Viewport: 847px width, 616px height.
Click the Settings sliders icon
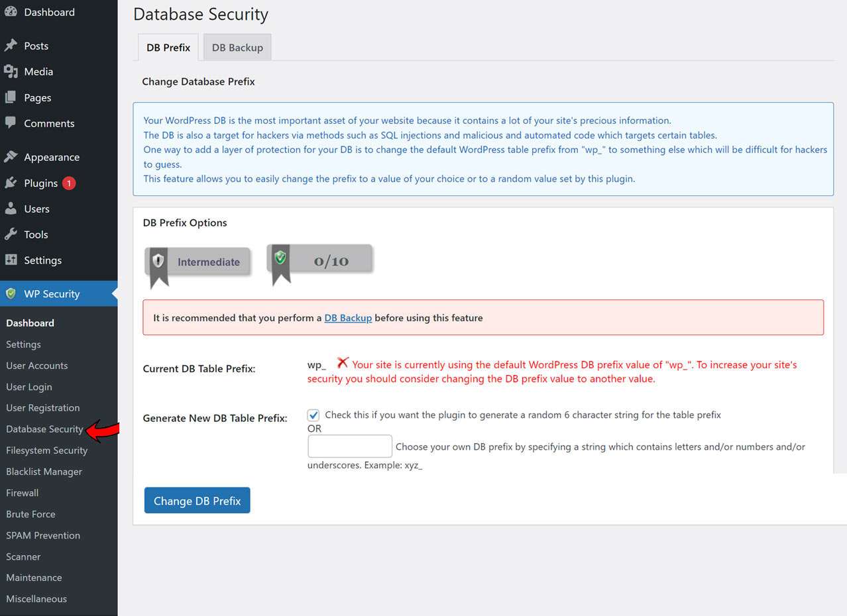click(11, 260)
